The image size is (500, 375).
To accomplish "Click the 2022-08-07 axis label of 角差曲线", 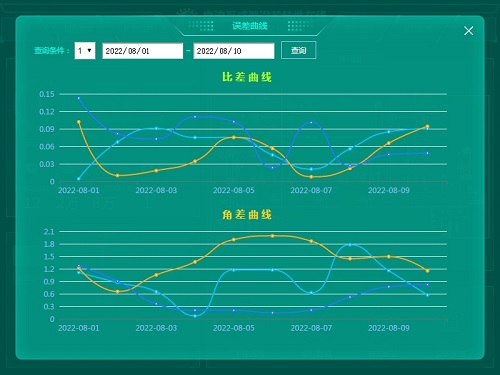I will coord(311,328).
